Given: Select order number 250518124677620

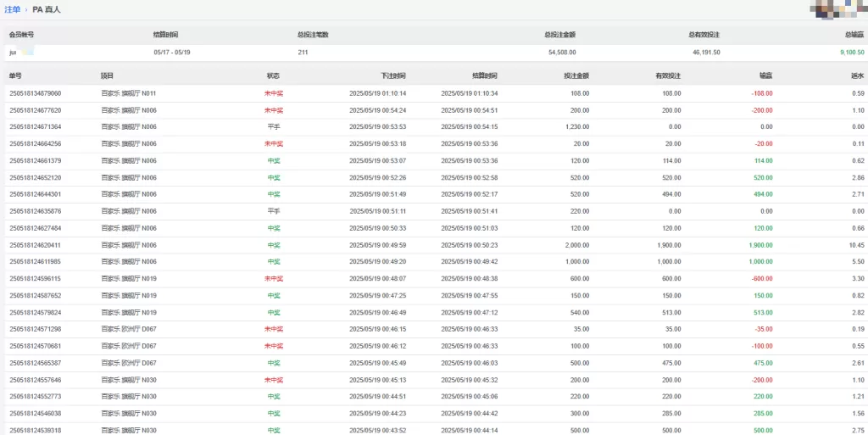Looking at the screenshot, I should coord(36,110).
